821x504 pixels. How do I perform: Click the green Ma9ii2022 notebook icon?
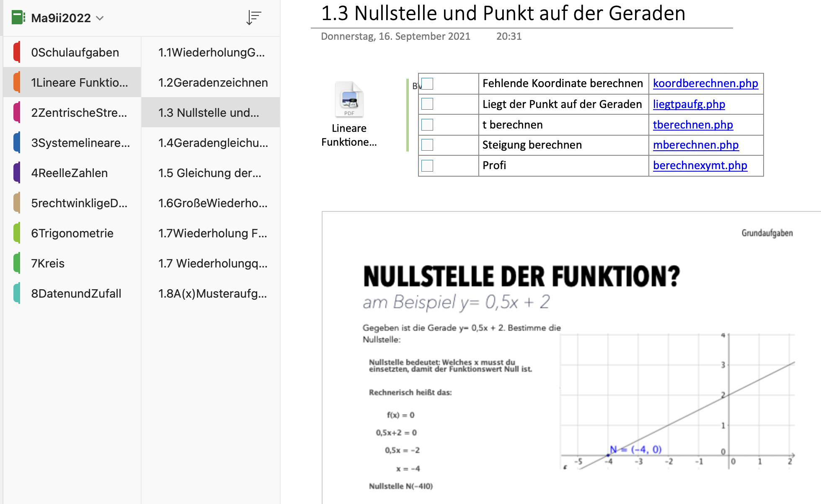[x=18, y=18]
